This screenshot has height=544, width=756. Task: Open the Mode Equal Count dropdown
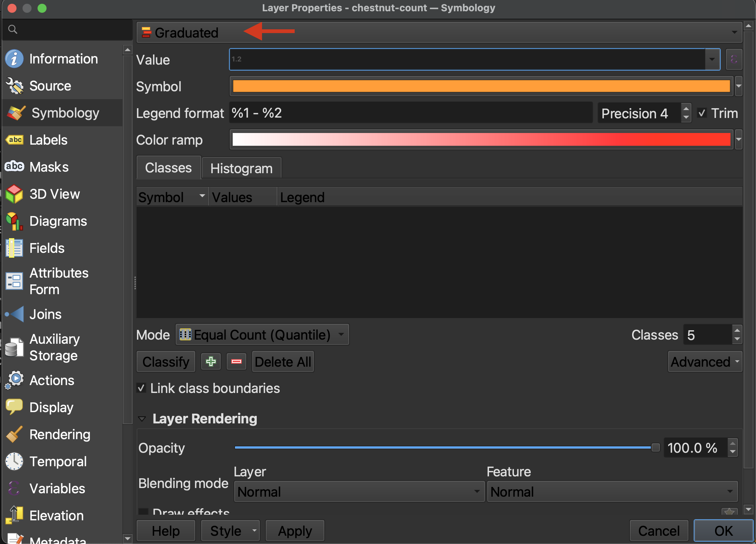click(x=262, y=335)
